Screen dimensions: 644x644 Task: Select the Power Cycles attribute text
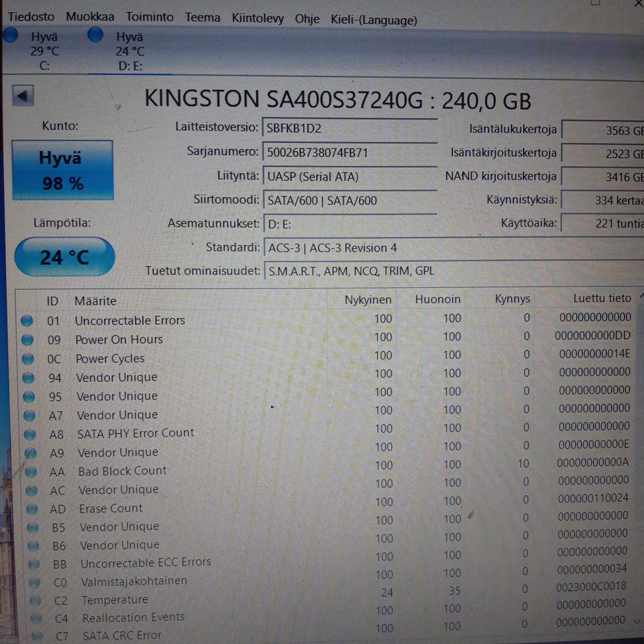pyautogui.click(x=110, y=358)
